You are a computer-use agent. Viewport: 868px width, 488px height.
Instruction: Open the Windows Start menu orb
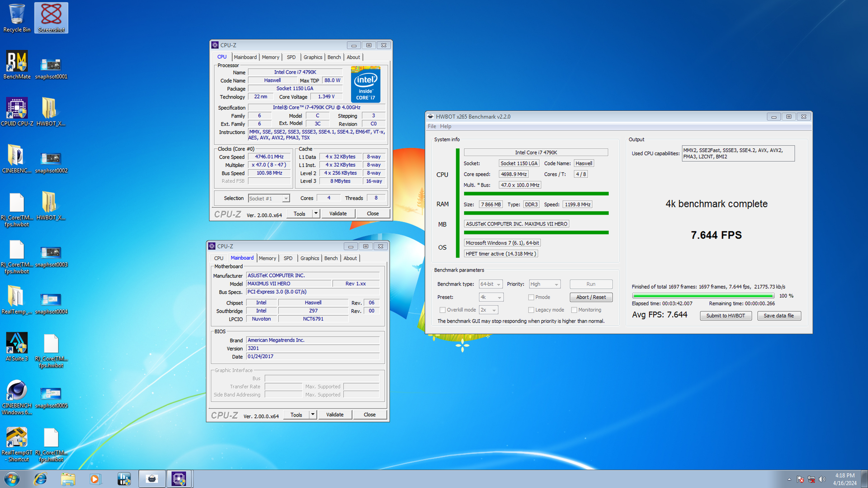(x=12, y=479)
